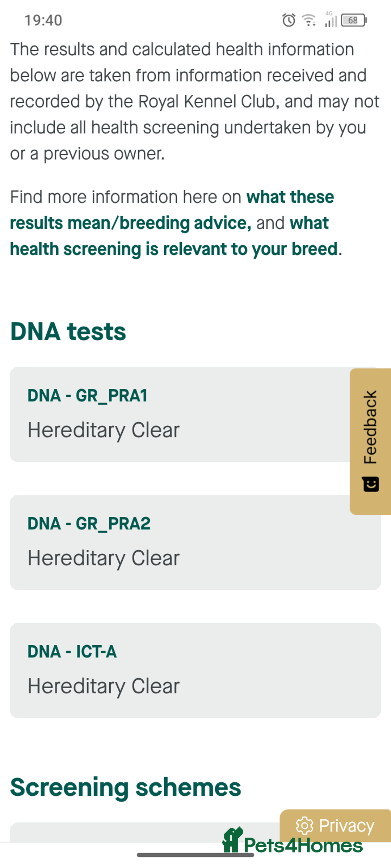
Task: Select the DNA - ICT-A result card
Action: pos(195,670)
